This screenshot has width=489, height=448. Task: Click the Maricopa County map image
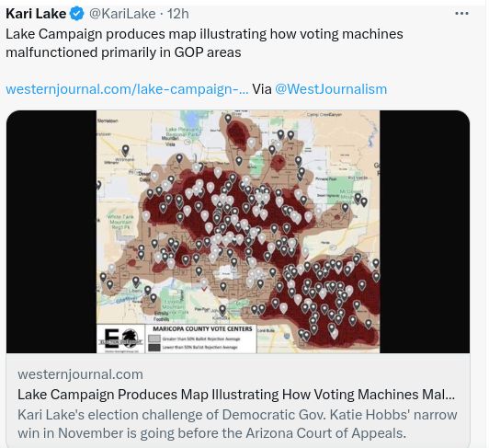coord(238,231)
